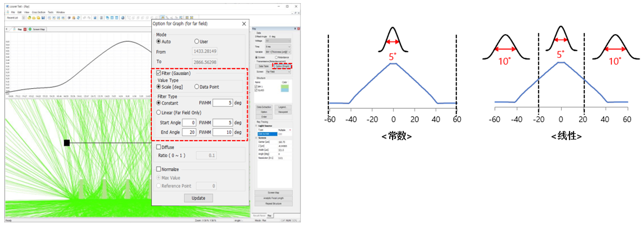Open the Light Source Type dropdown
The width and height of the screenshot is (644, 226).
click(x=289, y=130)
